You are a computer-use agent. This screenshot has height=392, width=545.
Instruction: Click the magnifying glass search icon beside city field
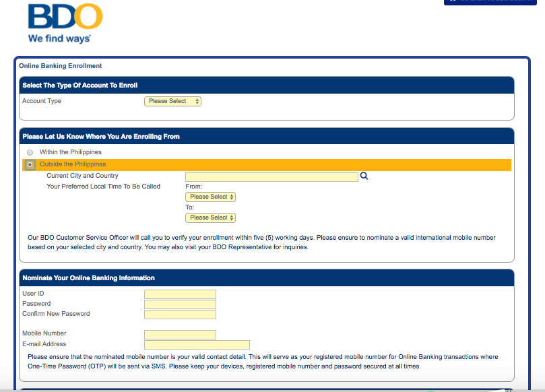tap(364, 176)
